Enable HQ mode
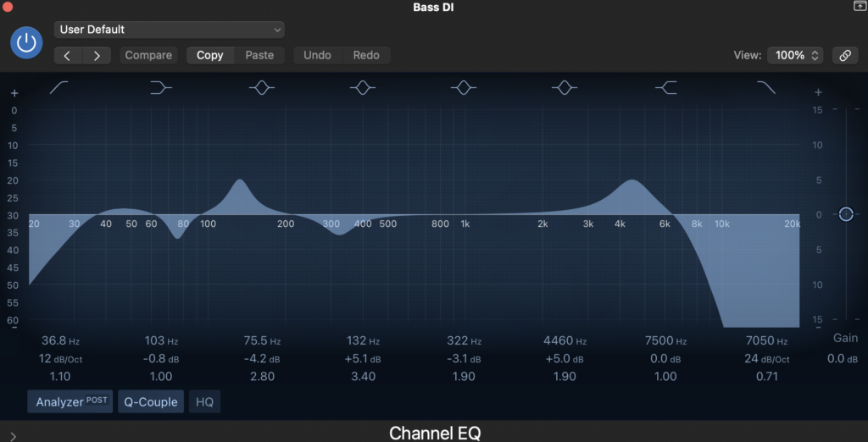The width and height of the screenshot is (868, 442). click(204, 401)
